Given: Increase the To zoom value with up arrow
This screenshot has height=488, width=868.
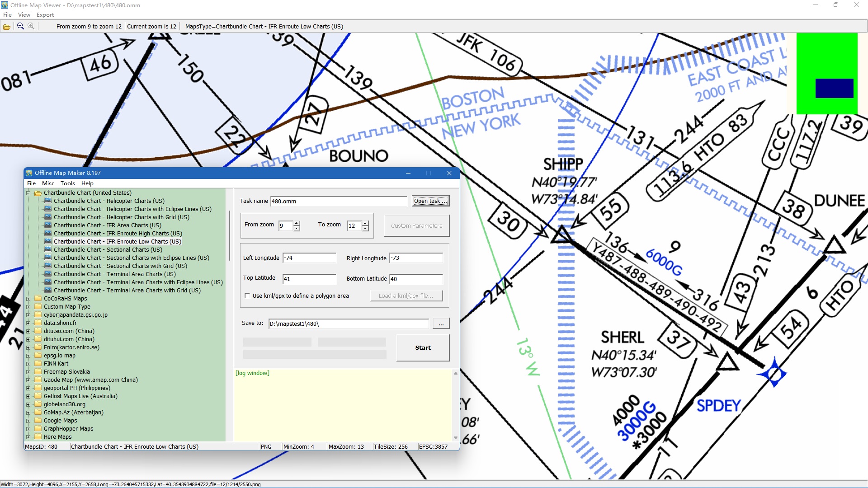Looking at the screenshot, I should [365, 223].
